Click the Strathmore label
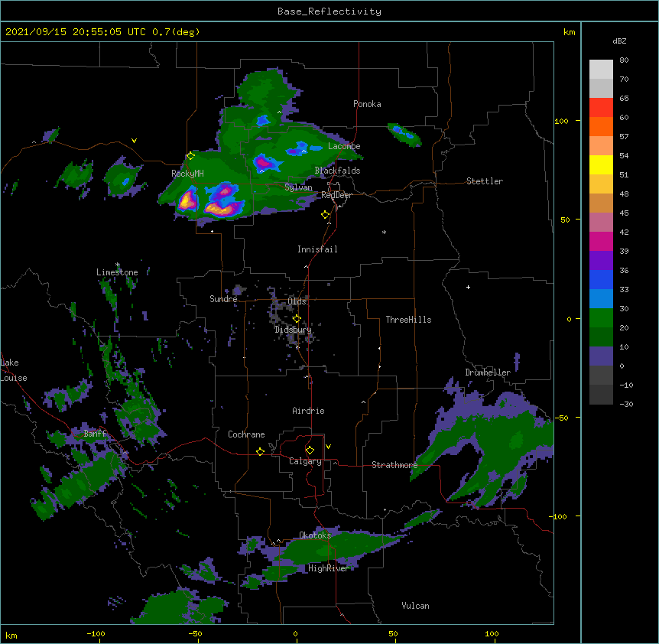Image resolution: width=659 pixels, height=644 pixels. pos(394,465)
